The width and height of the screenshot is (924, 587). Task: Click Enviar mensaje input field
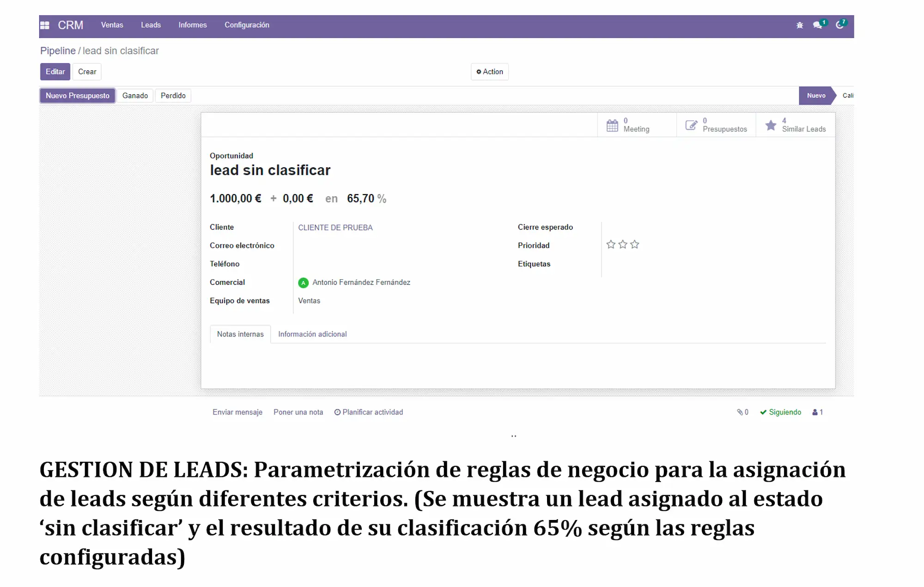237,412
